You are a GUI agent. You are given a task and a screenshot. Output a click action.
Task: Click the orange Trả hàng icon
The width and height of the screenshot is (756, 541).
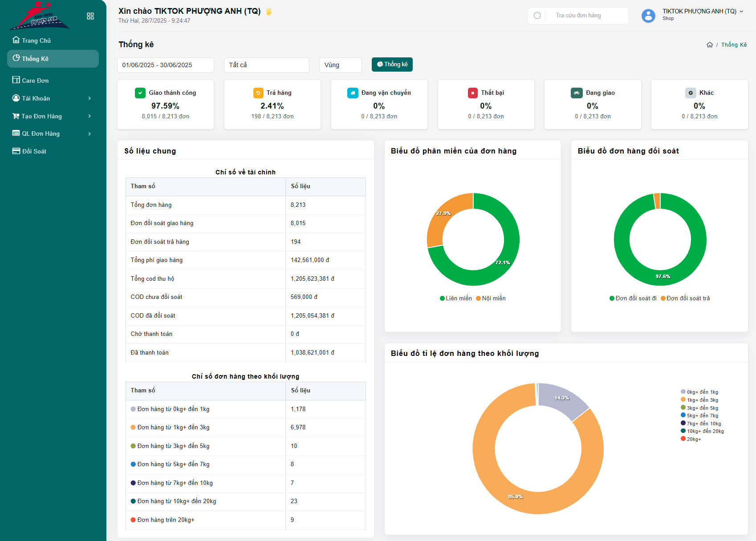(258, 93)
